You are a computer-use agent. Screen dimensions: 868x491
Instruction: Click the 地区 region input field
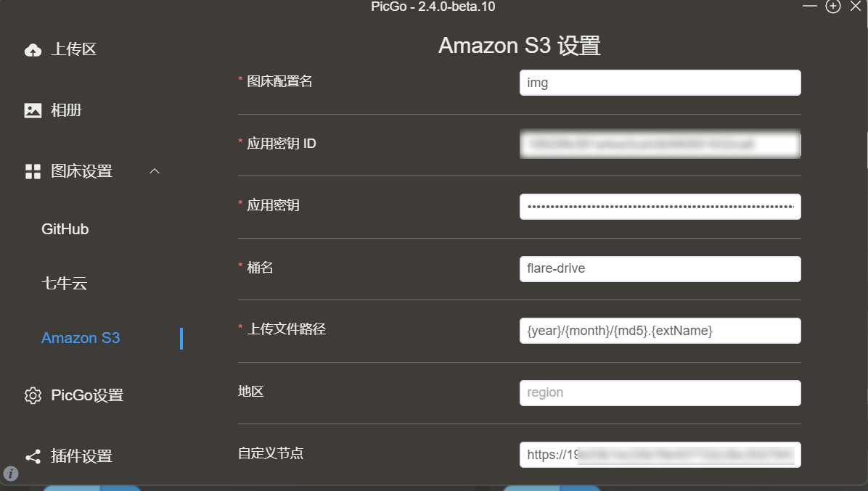pos(660,392)
